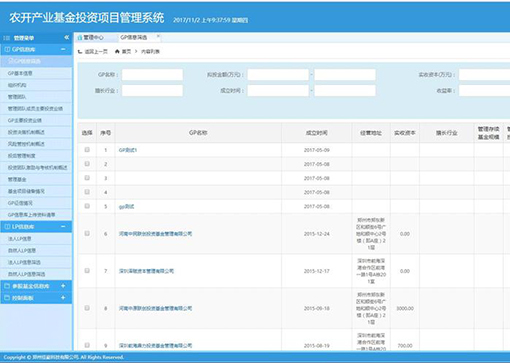The height and width of the screenshot is (363, 510).
Task: Check the checkbox for row 8
Action: pos(87,308)
